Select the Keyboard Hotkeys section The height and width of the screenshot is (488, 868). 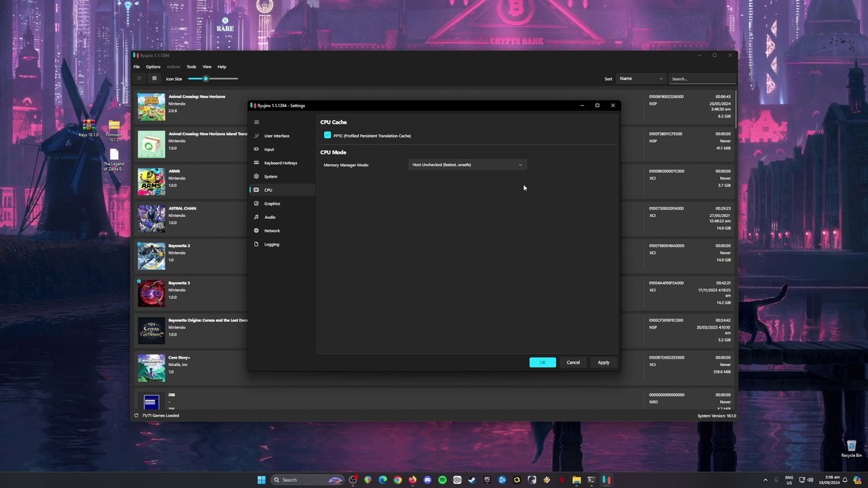pyautogui.click(x=280, y=163)
